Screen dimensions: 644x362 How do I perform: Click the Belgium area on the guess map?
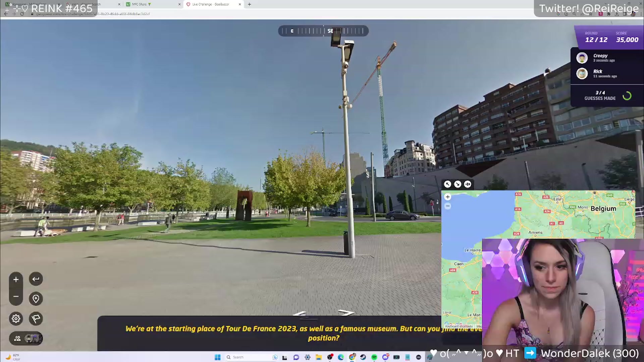click(603, 208)
